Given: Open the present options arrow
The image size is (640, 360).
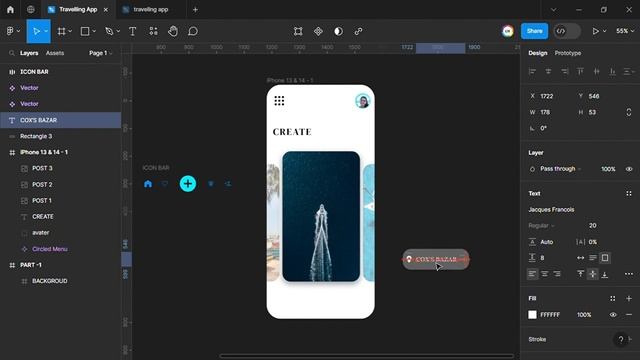Looking at the screenshot, I should pyautogui.click(x=604, y=31).
